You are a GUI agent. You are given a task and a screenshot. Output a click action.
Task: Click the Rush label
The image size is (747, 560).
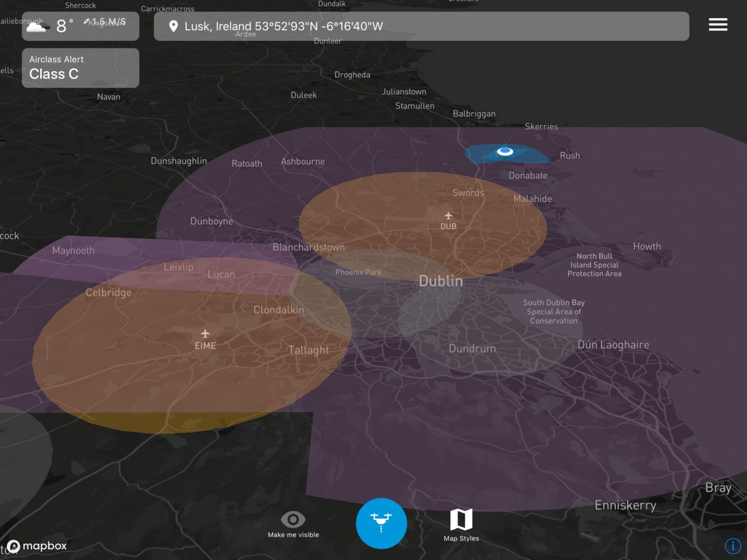[x=570, y=156]
